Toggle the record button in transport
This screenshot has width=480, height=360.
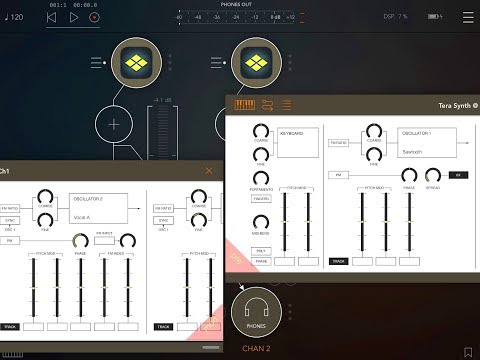(94, 17)
